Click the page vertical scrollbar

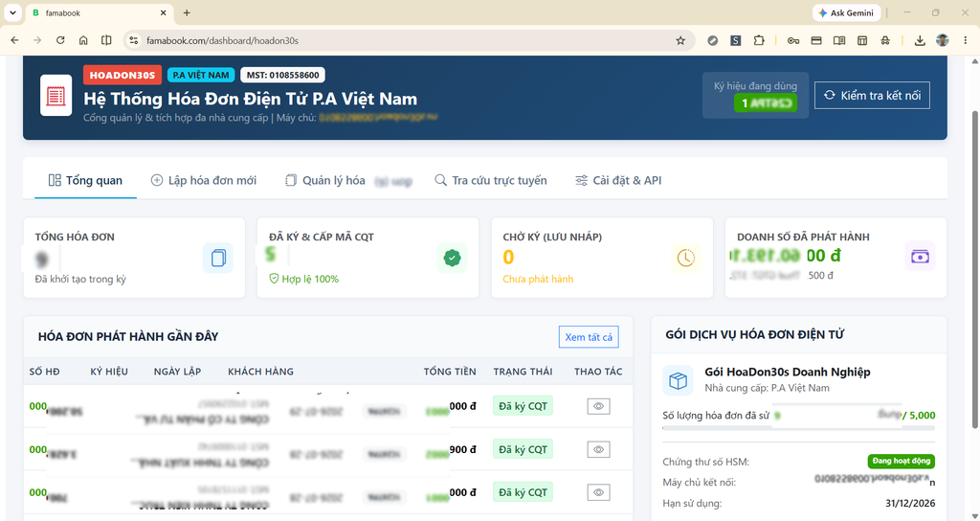click(x=973, y=269)
